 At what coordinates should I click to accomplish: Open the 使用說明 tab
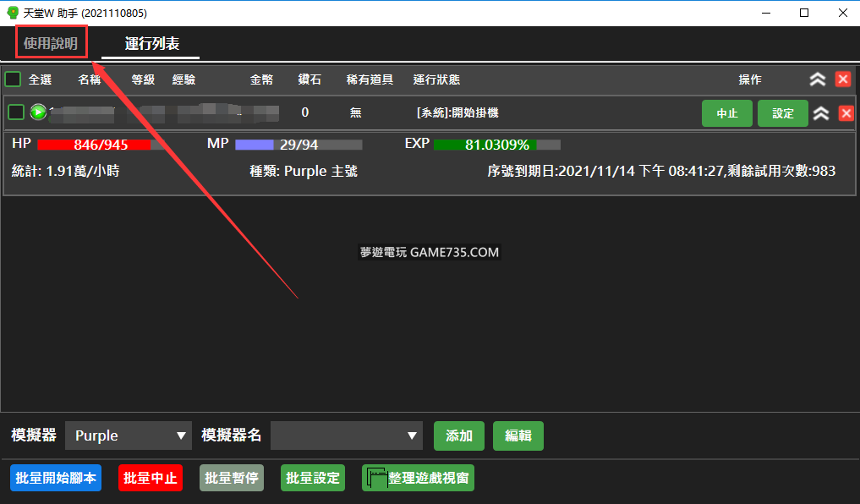point(51,43)
